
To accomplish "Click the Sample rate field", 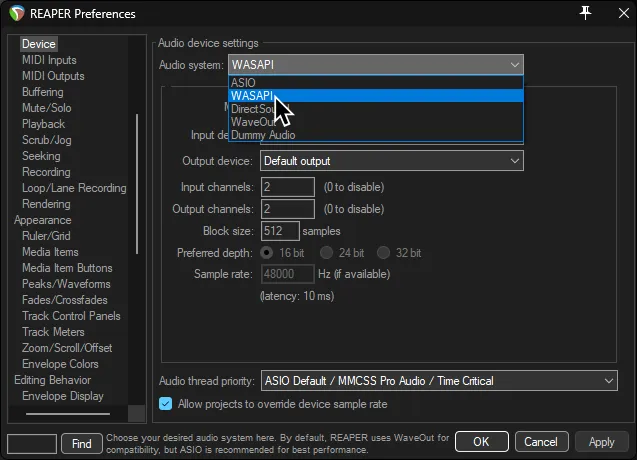I will [288, 274].
